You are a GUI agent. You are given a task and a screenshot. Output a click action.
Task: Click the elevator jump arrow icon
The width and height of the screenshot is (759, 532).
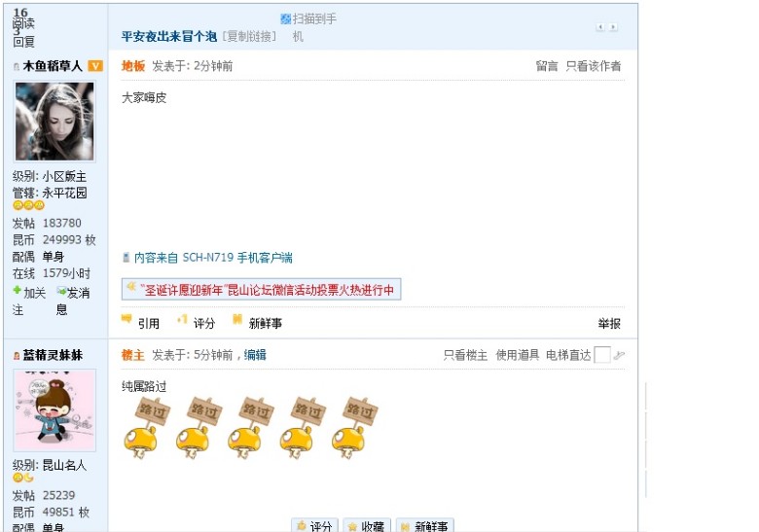point(619,355)
